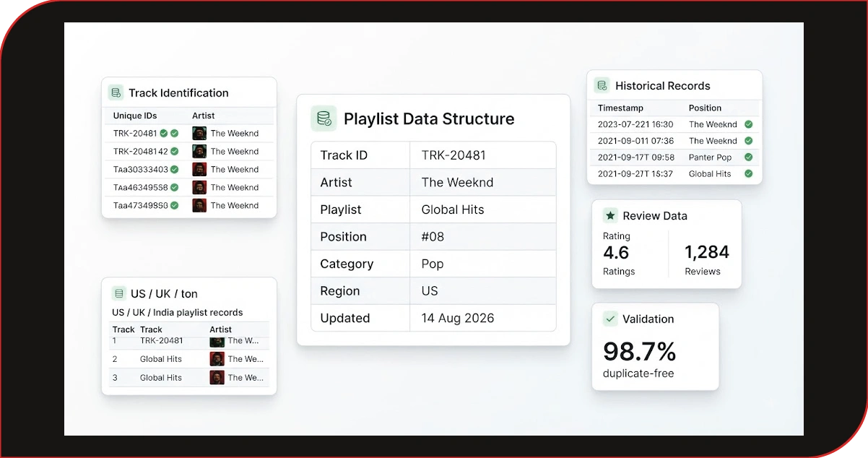The width and height of the screenshot is (868, 458).
Task: Click the green check in the 2021-08-011 07:36 row
Action: click(x=749, y=141)
